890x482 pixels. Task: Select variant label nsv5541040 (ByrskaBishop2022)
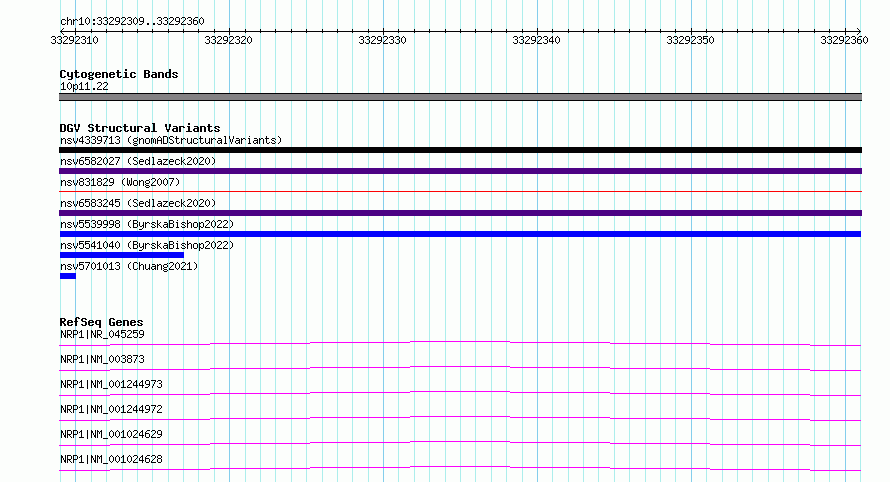147,245
